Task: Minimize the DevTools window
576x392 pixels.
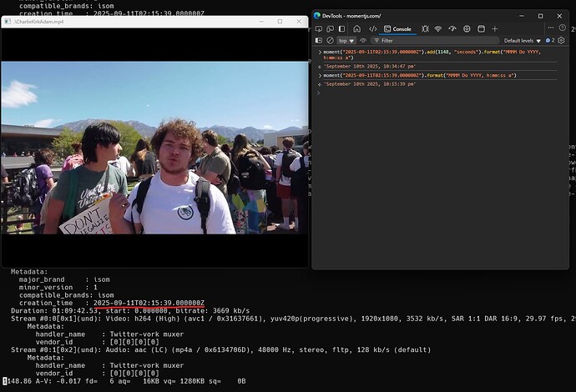Action: coord(522,16)
